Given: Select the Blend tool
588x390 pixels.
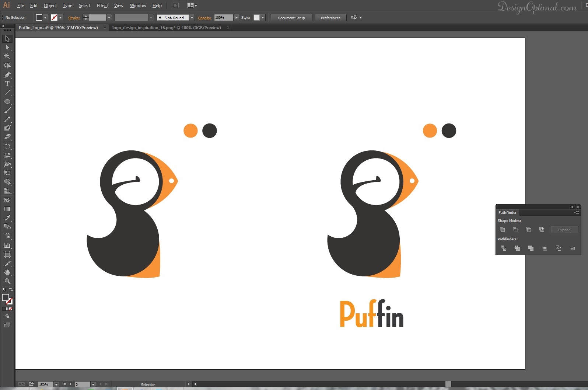Looking at the screenshot, I should [7, 227].
